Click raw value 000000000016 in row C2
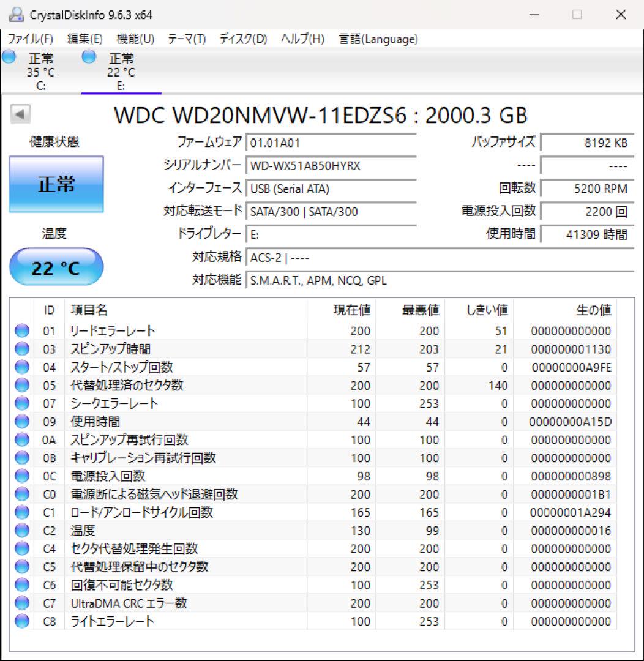The image size is (644, 661). 571,530
